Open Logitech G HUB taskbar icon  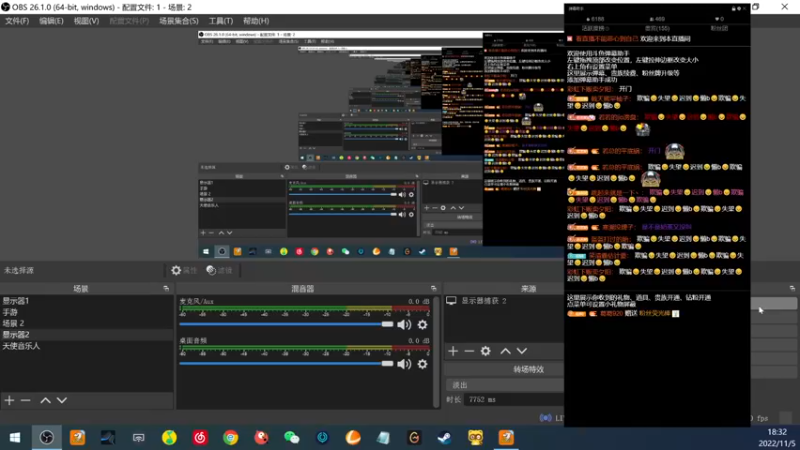pyautogui.click(x=414, y=438)
